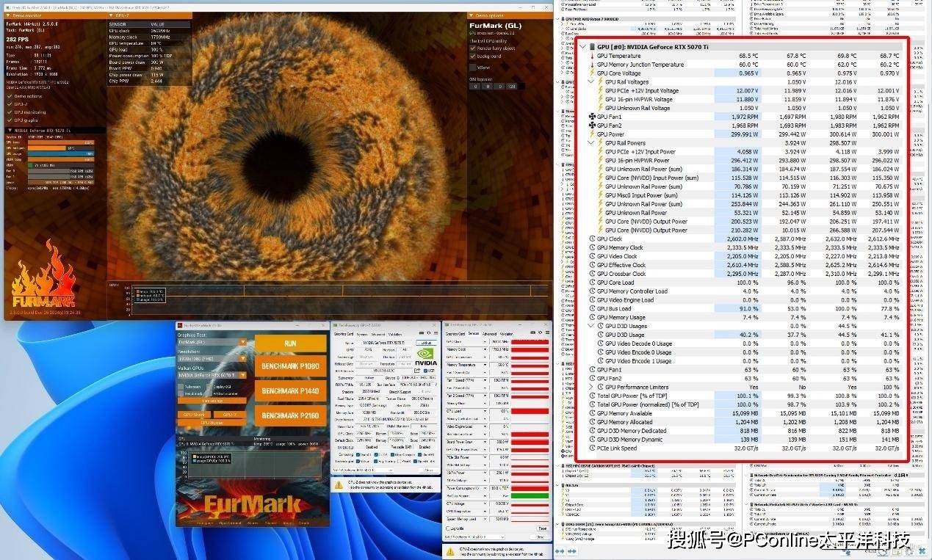The width and height of the screenshot is (932, 560).
Task: Click fan icon beside GPU Fan1 1,972 RPM
Action: (592, 117)
